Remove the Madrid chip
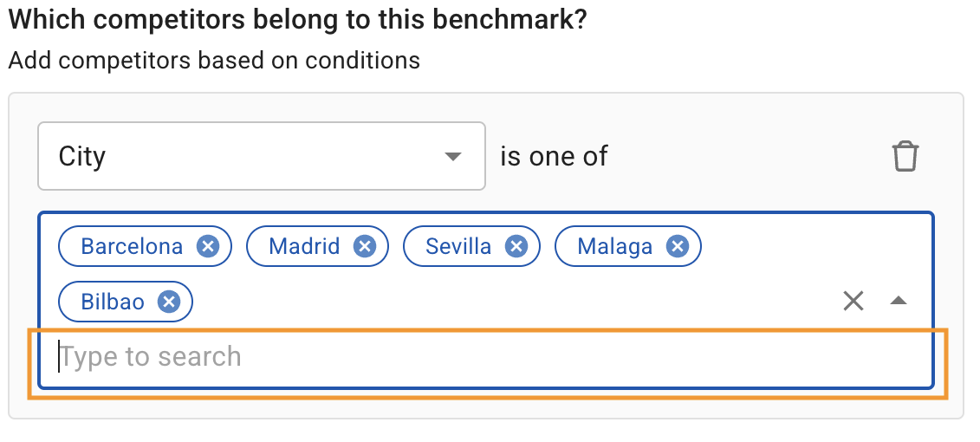The image size is (980, 442). coord(365,247)
